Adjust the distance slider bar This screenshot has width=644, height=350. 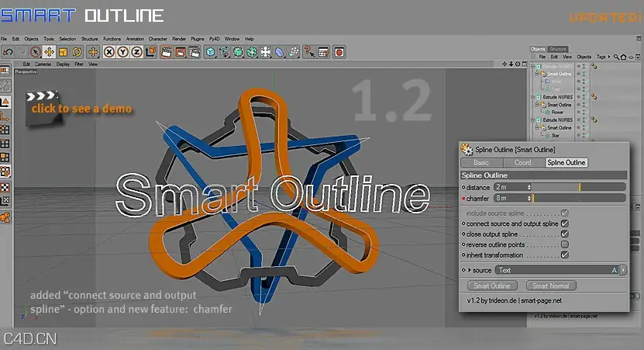click(579, 187)
